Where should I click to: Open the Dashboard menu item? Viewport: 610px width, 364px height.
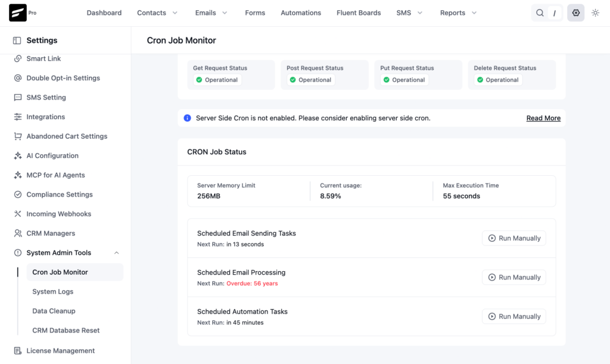tap(104, 13)
